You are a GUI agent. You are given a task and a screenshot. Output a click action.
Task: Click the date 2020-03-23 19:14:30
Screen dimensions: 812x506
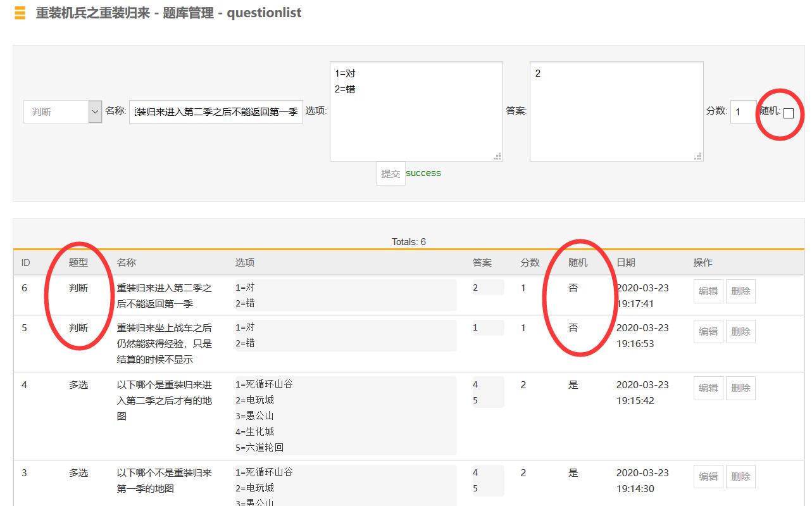[642, 481]
